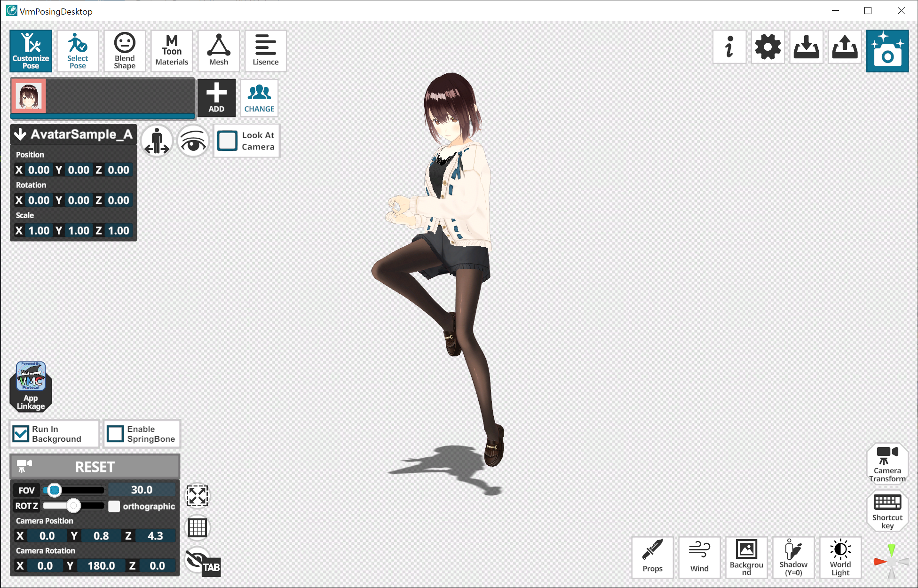Edit Camera Rotation Z field
Viewport: 918px width, 588px height.
157,566
